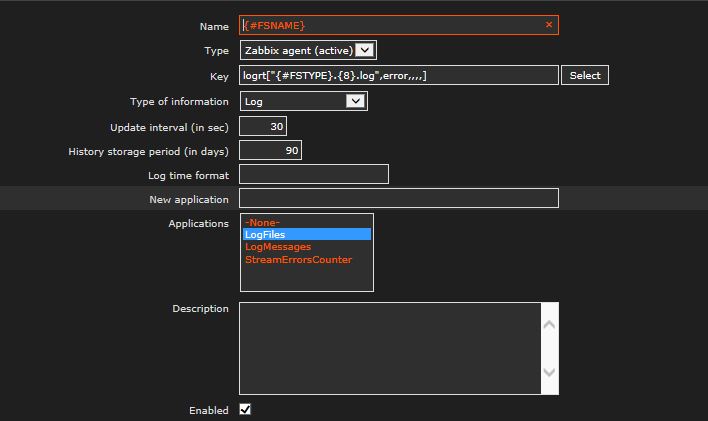Viewport: 708px width, 421px height.
Task: Click the Description scrollbar down arrow
Action: tap(549, 372)
